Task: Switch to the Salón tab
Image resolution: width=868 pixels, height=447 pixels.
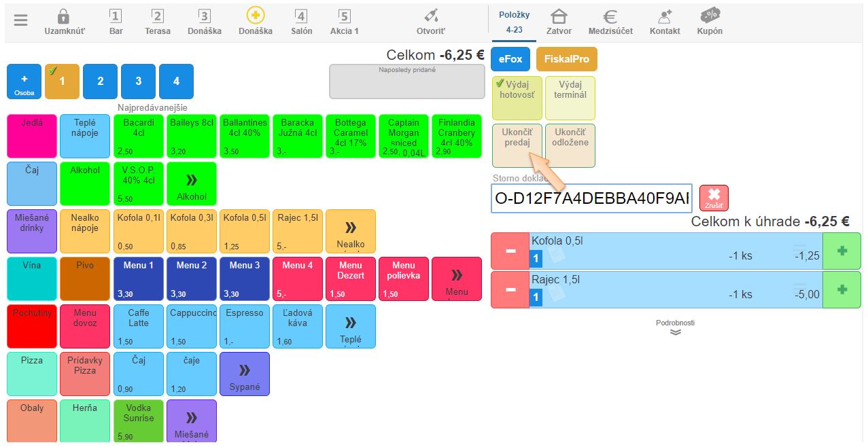Action: pyautogui.click(x=301, y=22)
